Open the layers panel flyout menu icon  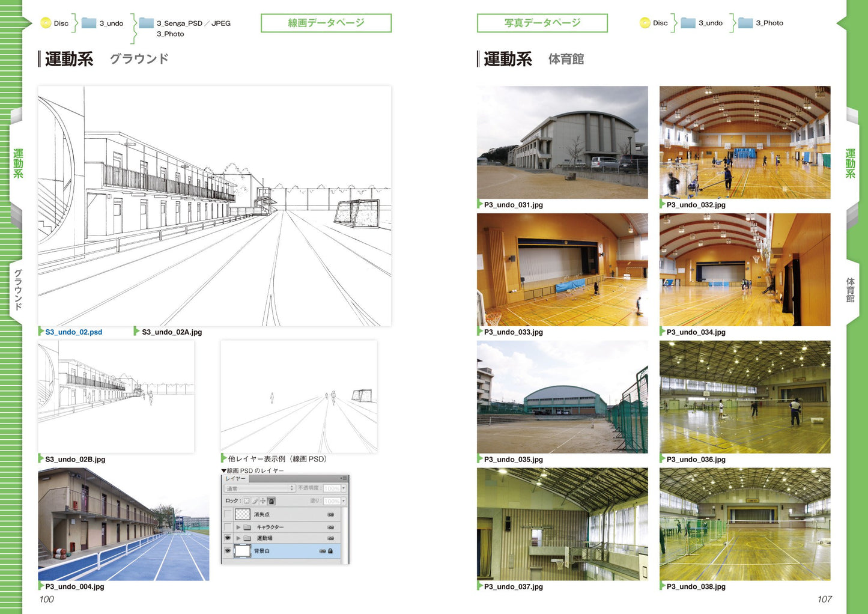[344, 479]
